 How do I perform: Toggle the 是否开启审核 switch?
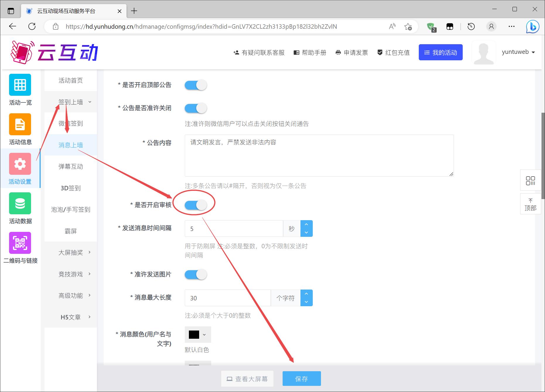click(x=196, y=205)
